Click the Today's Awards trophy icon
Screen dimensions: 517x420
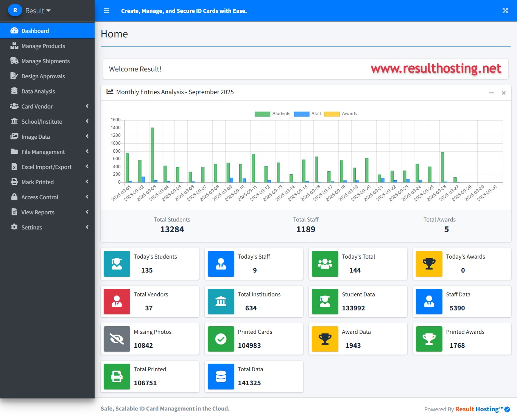[x=429, y=264]
